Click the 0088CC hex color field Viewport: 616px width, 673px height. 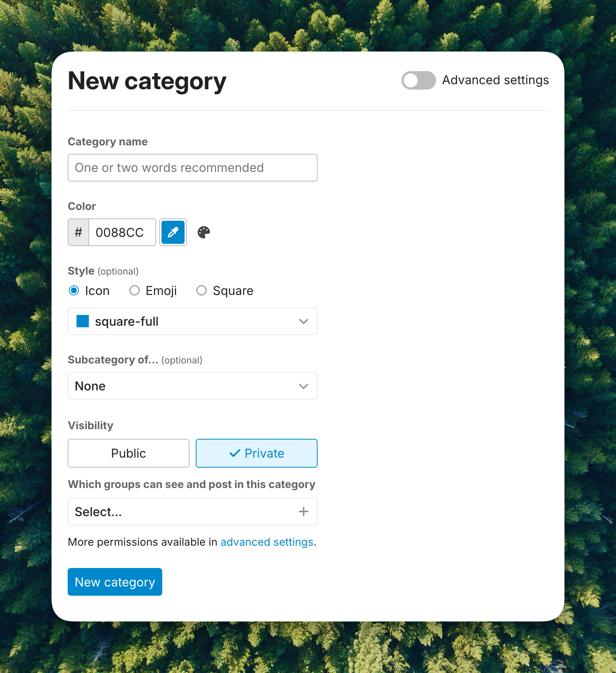click(x=122, y=232)
